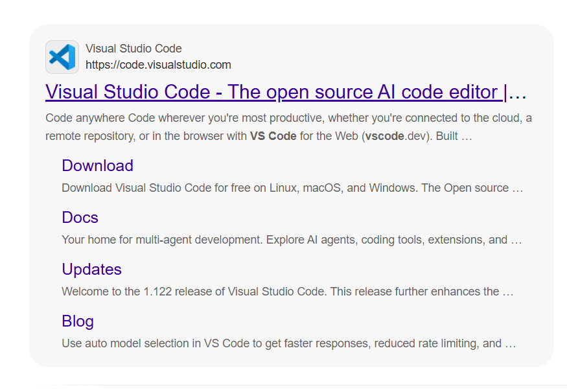Open the Download sitelink
The image size is (567, 392).
tap(98, 166)
